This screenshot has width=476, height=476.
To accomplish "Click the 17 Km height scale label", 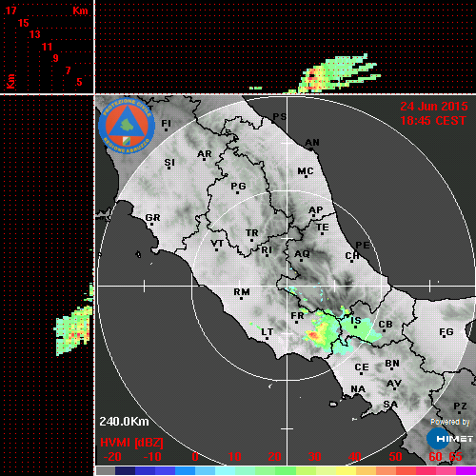I will pyautogui.click(x=10, y=10).
